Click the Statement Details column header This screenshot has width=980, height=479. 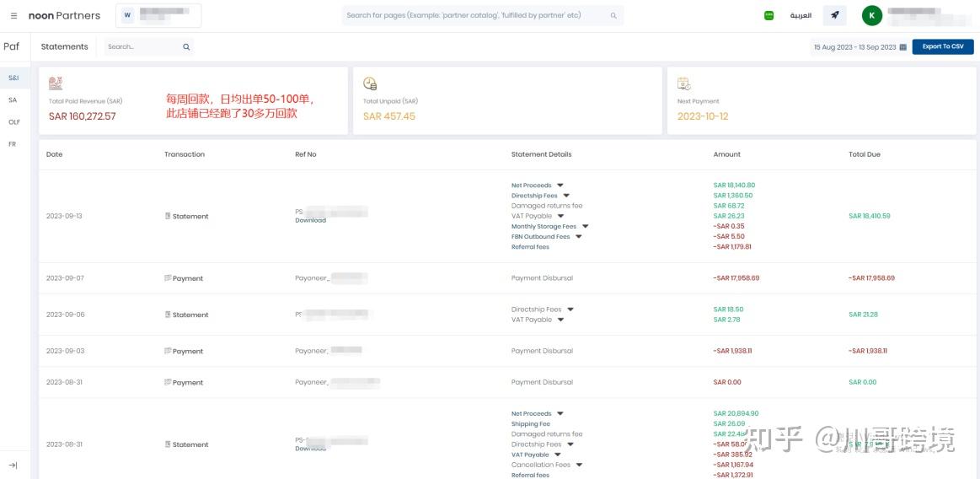541,154
